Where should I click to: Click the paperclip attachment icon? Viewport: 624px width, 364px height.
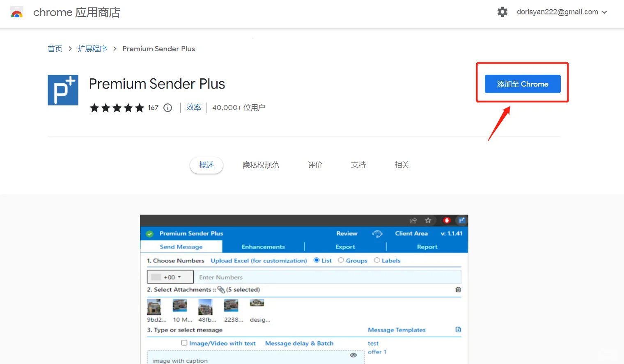tap(221, 290)
